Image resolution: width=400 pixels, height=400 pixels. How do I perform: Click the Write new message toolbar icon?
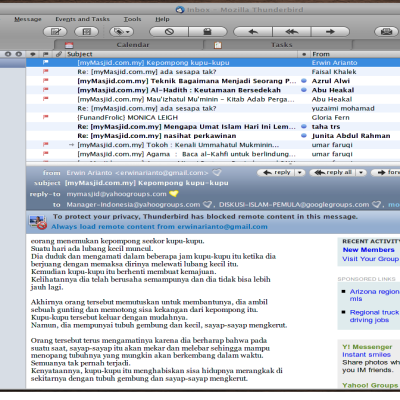coord(55,32)
